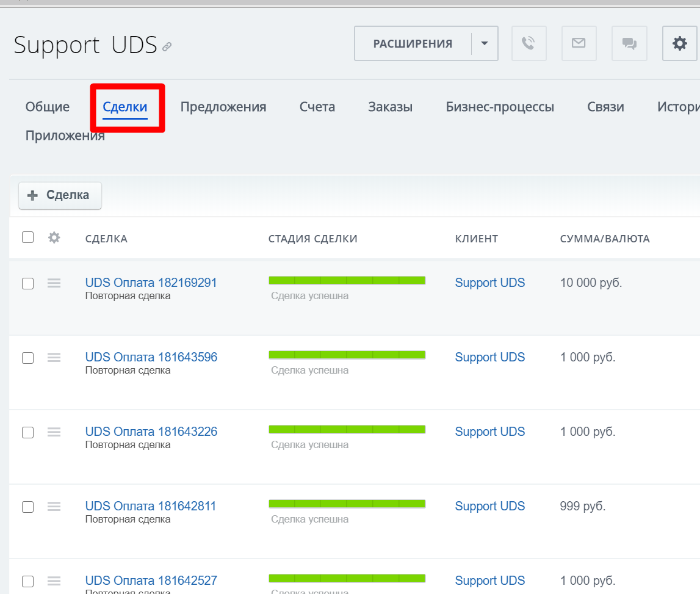Viewport: 700px width, 594px height.
Task: Open settings gear in top header
Action: pos(679,43)
